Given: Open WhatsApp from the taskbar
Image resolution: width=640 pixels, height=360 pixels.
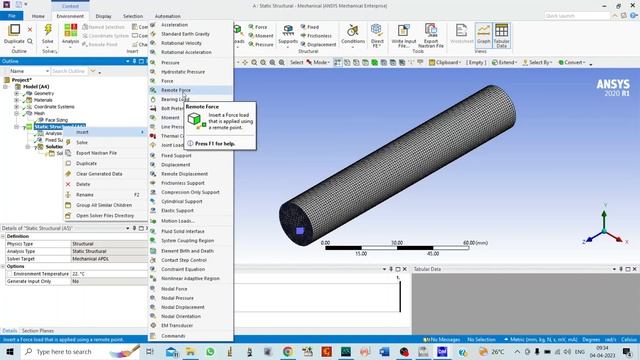Looking at the screenshot, I should click(210, 351).
